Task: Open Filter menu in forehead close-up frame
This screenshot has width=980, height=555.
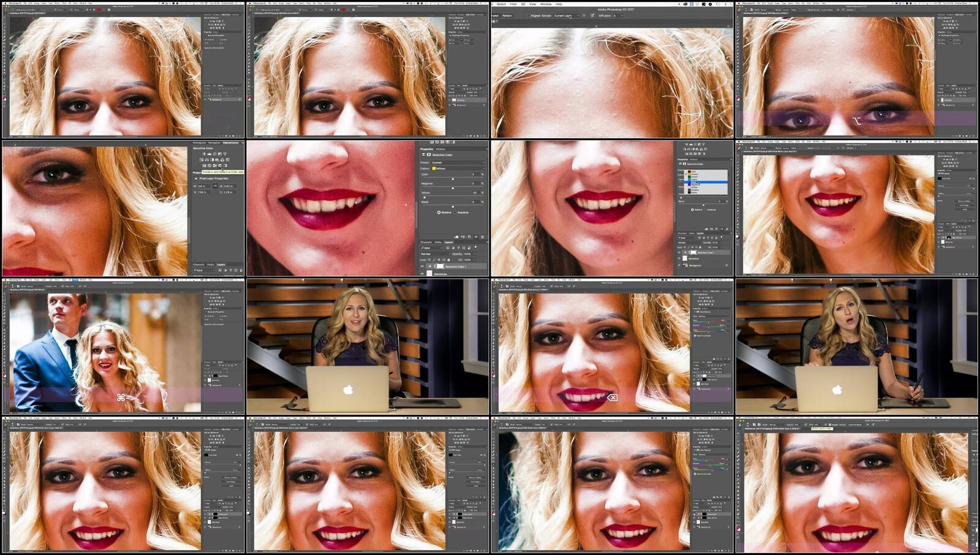Action: click(513, 4)
